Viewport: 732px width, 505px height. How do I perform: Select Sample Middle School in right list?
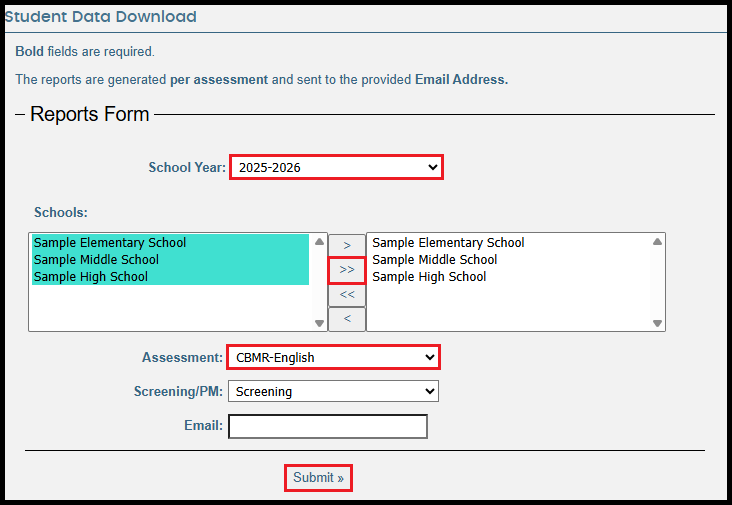[x=434, y=260]
